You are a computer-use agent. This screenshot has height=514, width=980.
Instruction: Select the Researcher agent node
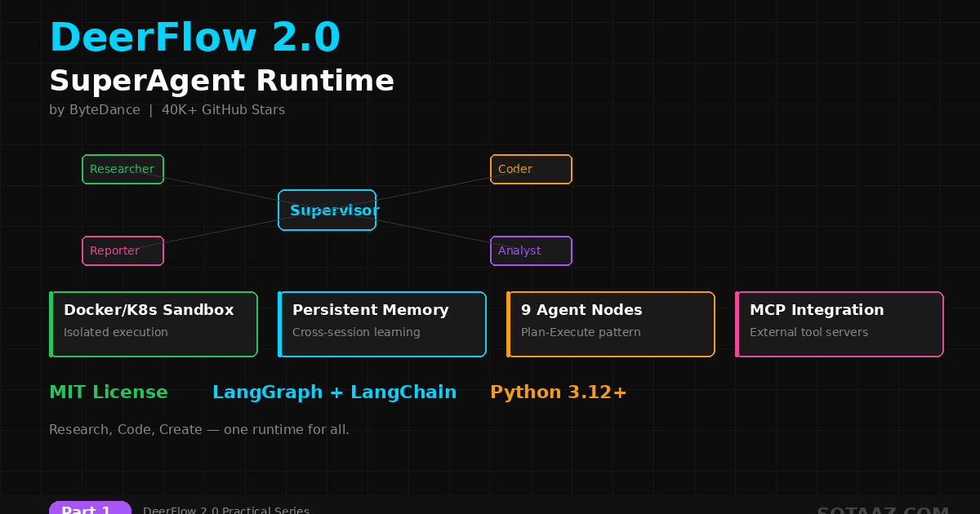[x=122, y=170]
